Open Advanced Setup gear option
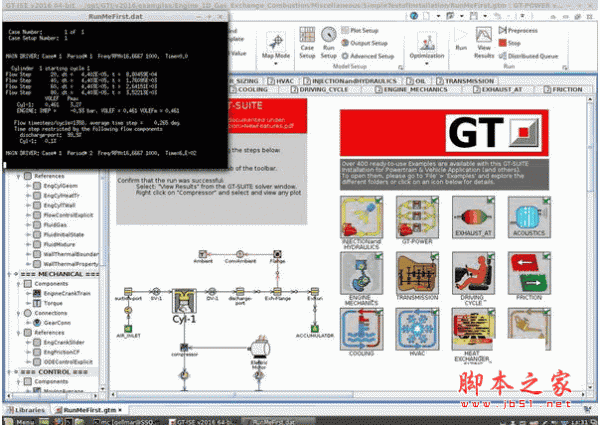The width and height of the screenshot is (600, 425). tap(367, 56)
